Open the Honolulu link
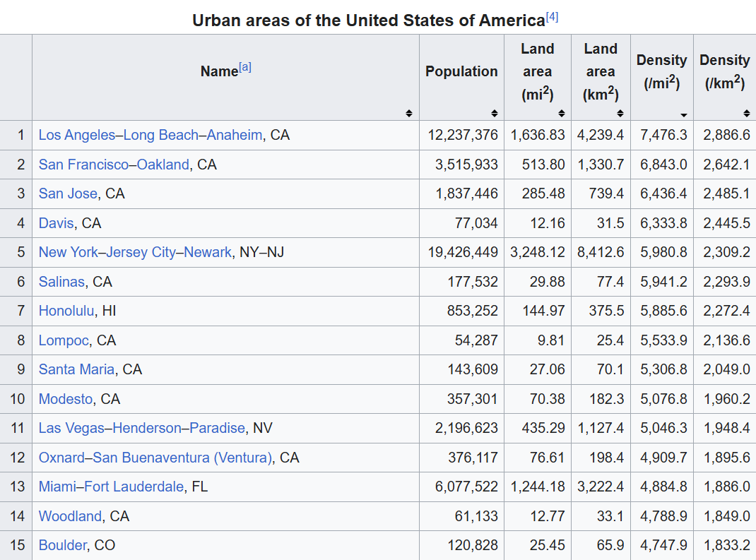Image resolution: width=756 pixels, height=560 pixels. (66, 311)
